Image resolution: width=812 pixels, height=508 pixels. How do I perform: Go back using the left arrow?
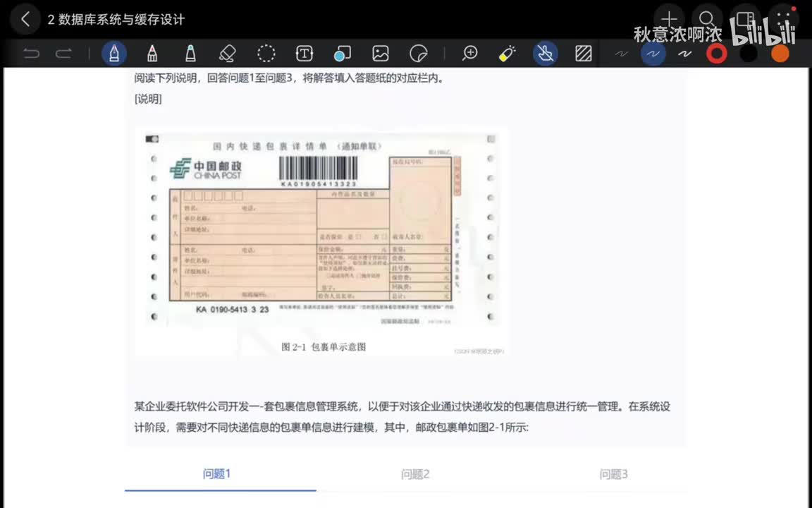tap(25, 19)
